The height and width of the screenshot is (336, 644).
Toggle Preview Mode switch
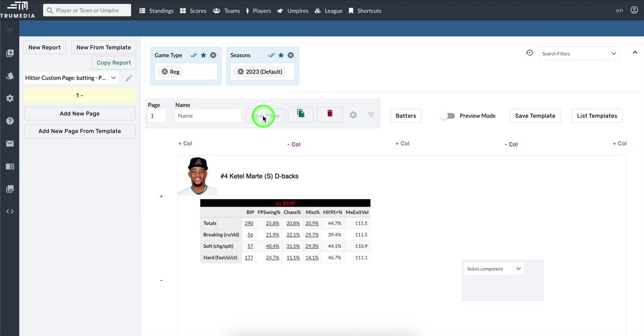[448, 116]
